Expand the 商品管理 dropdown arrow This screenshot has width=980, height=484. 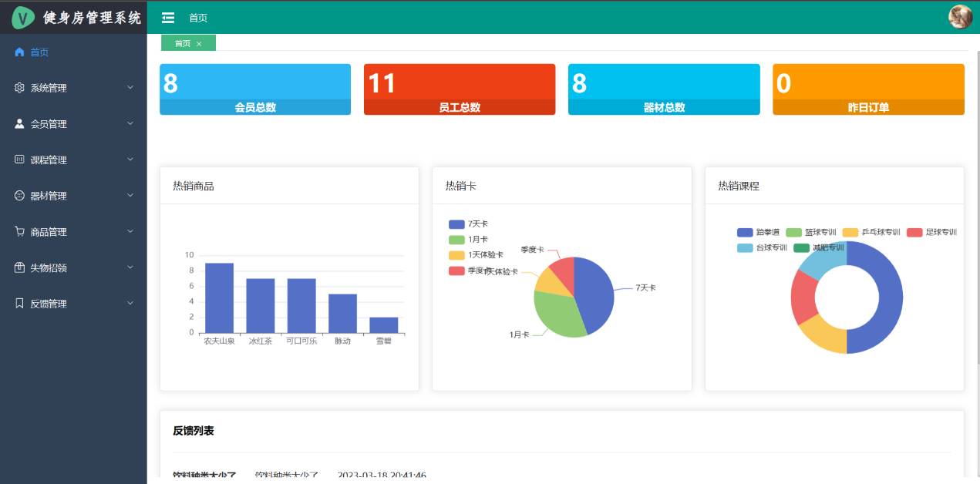tap(130, 232)
